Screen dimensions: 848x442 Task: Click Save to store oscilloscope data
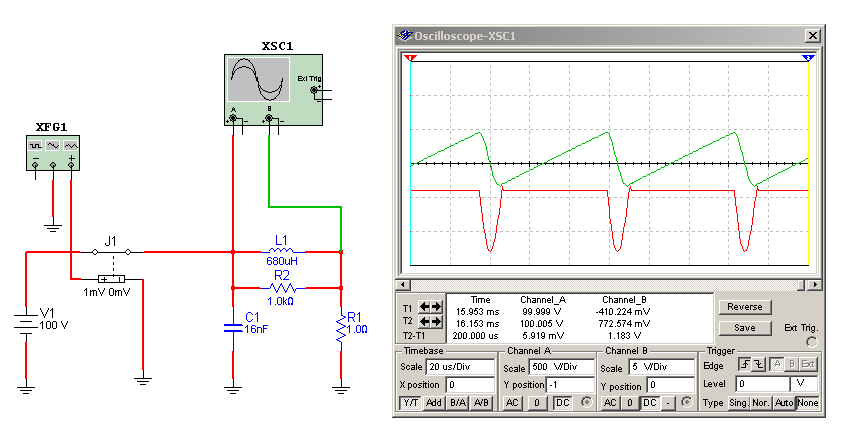click(x=744, y=327)
